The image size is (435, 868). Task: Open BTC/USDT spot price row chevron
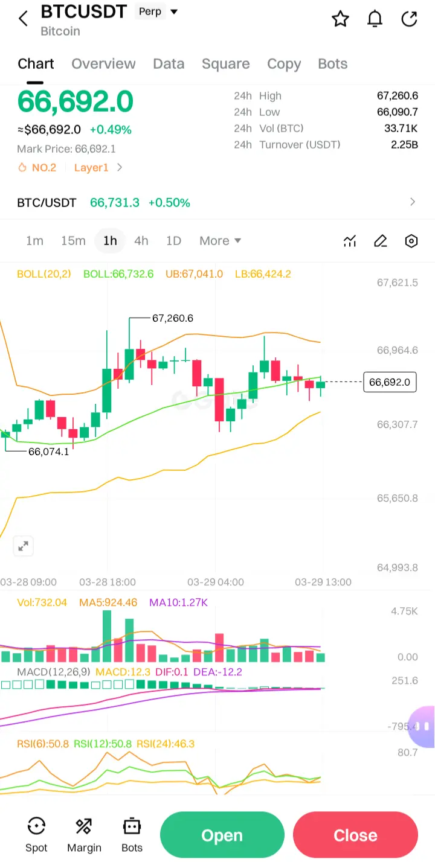pyautogui.click(x=413, y=202)
